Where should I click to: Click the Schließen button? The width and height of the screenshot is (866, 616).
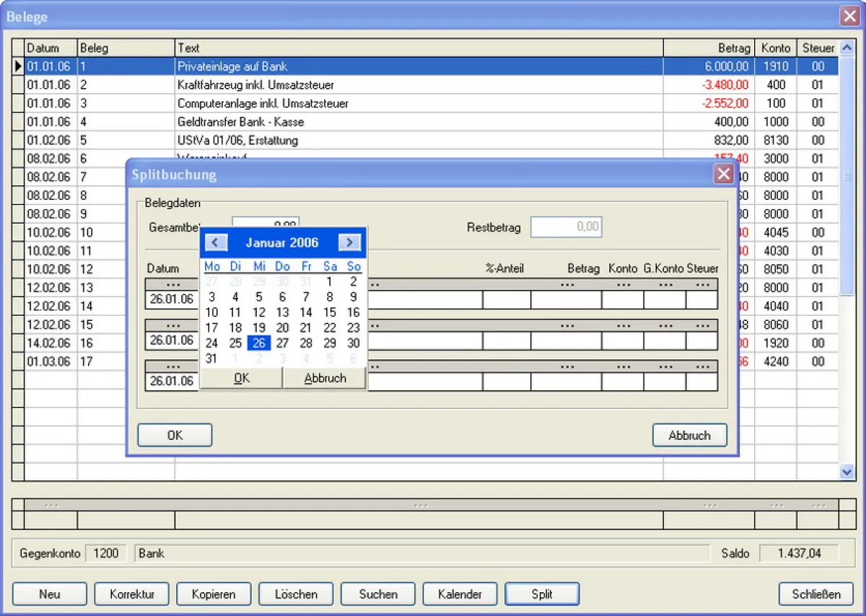(816, 594)
